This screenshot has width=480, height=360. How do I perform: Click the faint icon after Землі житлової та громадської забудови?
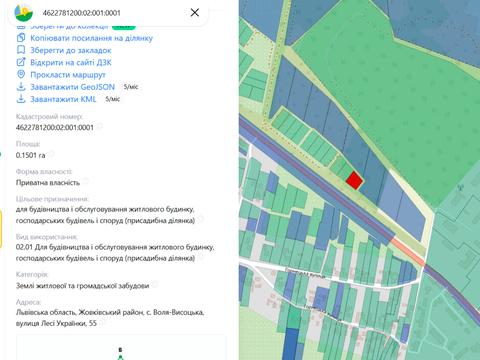click(x=155, y=284)
